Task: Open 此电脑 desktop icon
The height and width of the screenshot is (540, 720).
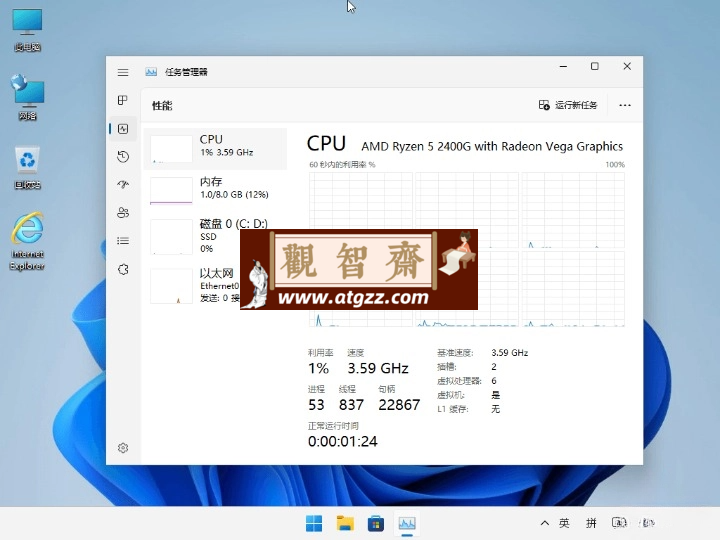Action: point(27,30)
